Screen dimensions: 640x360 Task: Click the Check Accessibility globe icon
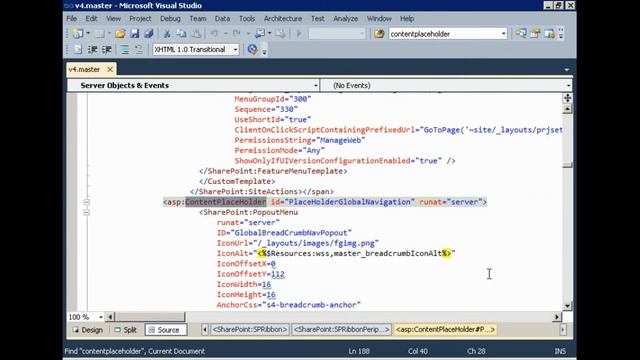pos(253,49)
